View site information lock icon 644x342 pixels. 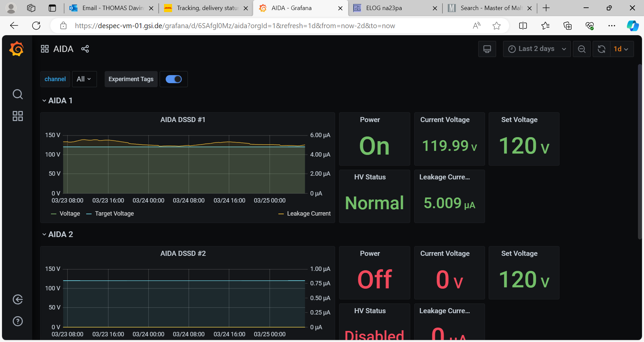[63, 25]
